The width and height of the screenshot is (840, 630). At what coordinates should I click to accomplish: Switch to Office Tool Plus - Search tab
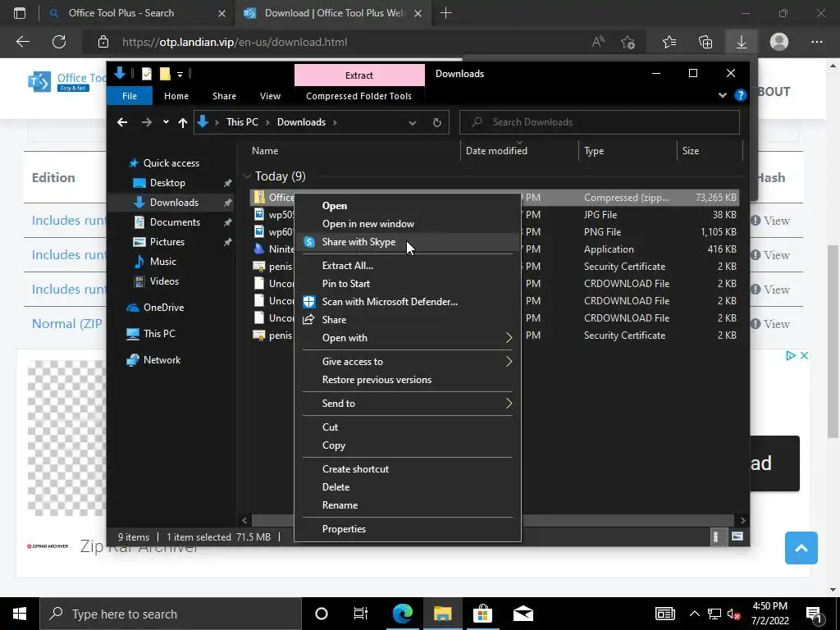[x=121, y=13]
